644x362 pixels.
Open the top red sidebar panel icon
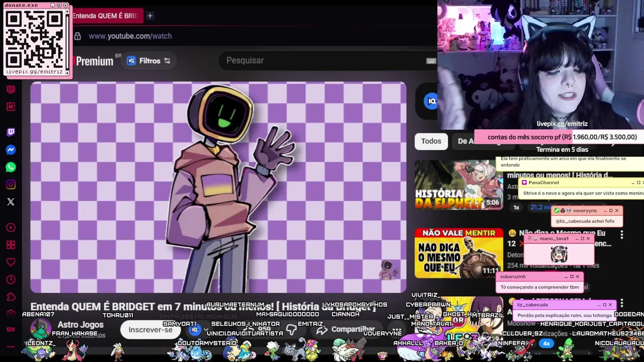[x=11, y=89]
